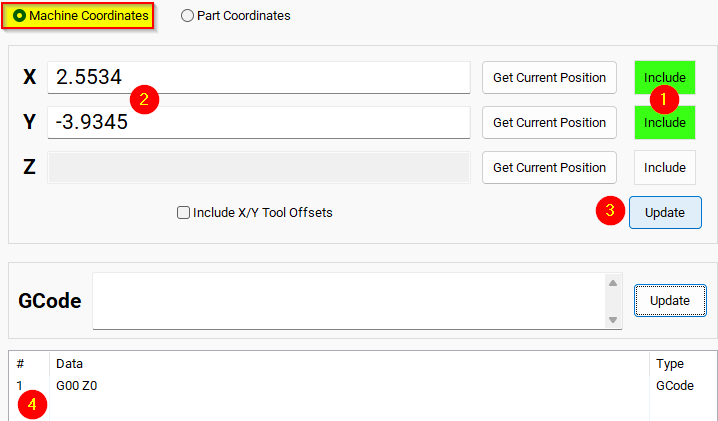
Task: Click the Type column header
Action: (x=668, y=364)
